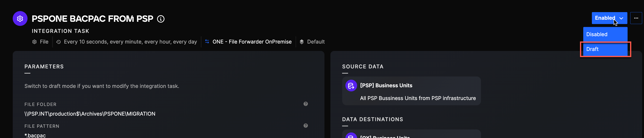Click the File Pattern help icon
Screen dimensions: 644x138
pyautogui.click(x=306, y=125)
